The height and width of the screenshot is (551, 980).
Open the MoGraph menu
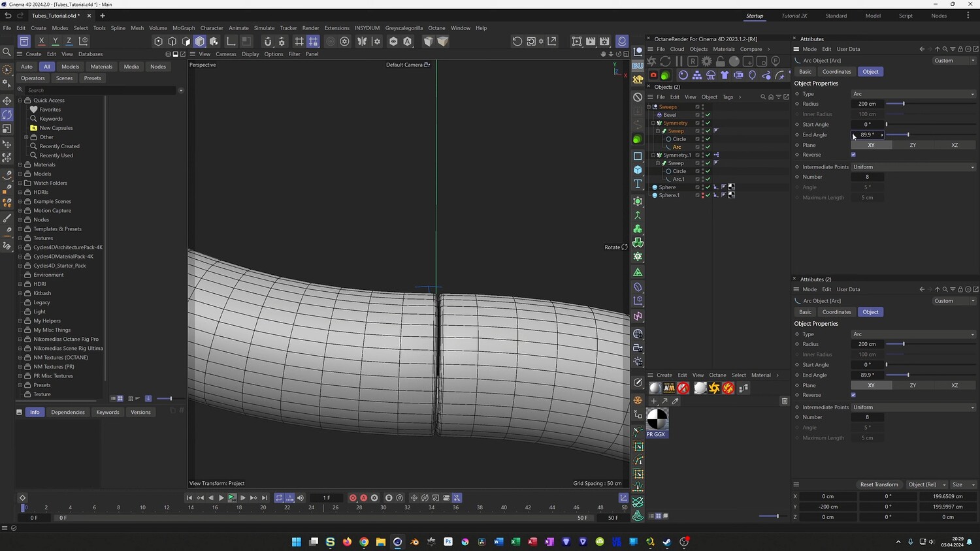click(x=184, y=28)
